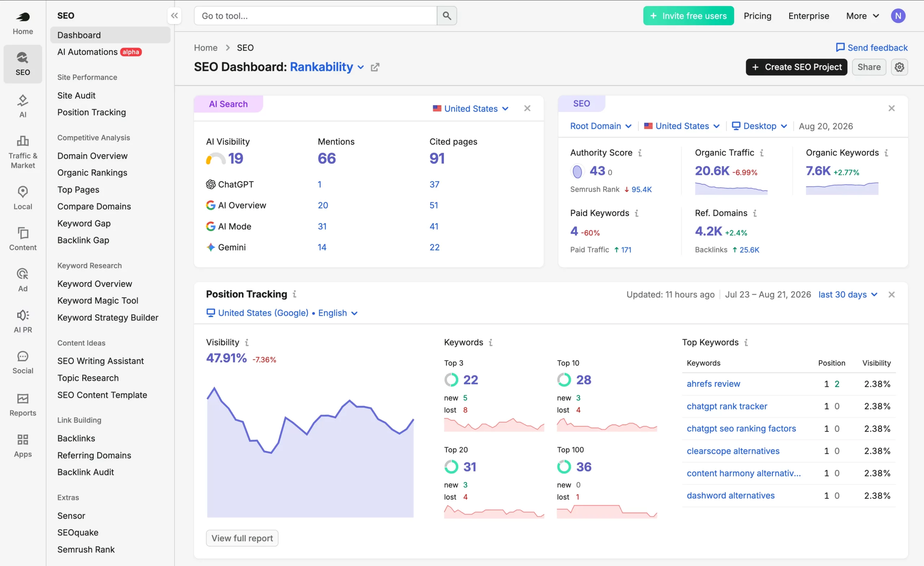Viewport: 924px width, 566px height.
Task: Open the Local section icon
Action: [23, 198]
